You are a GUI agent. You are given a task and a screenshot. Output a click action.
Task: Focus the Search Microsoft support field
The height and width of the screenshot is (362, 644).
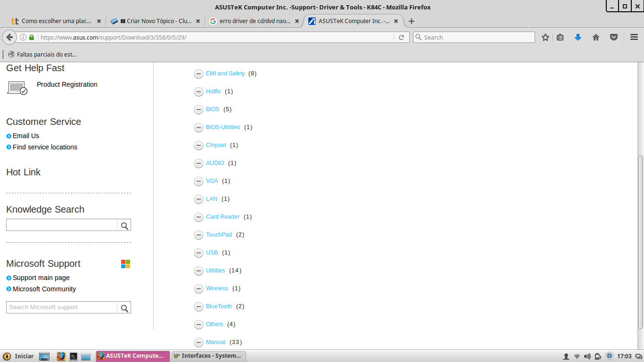click(62, 308)
